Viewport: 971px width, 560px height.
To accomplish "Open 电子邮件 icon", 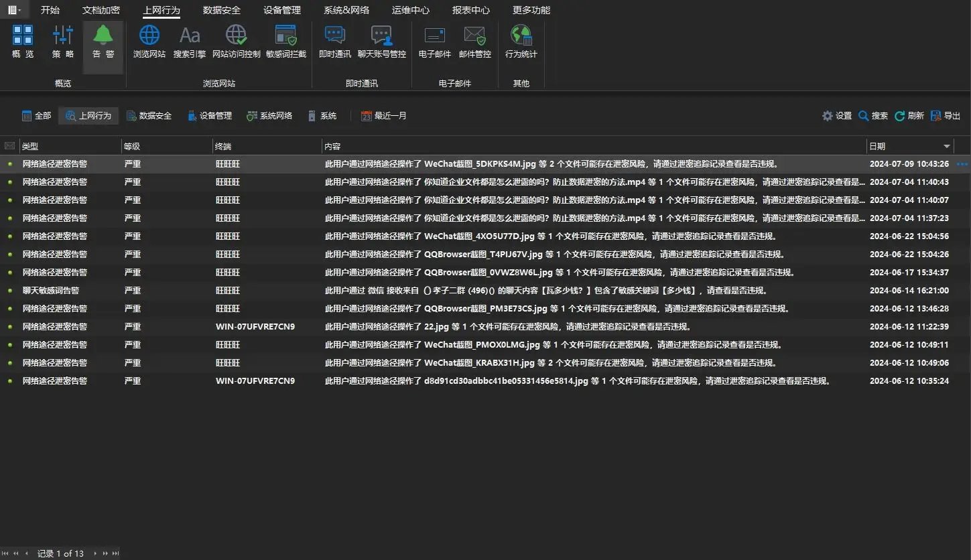I will [x=435, y=42].
